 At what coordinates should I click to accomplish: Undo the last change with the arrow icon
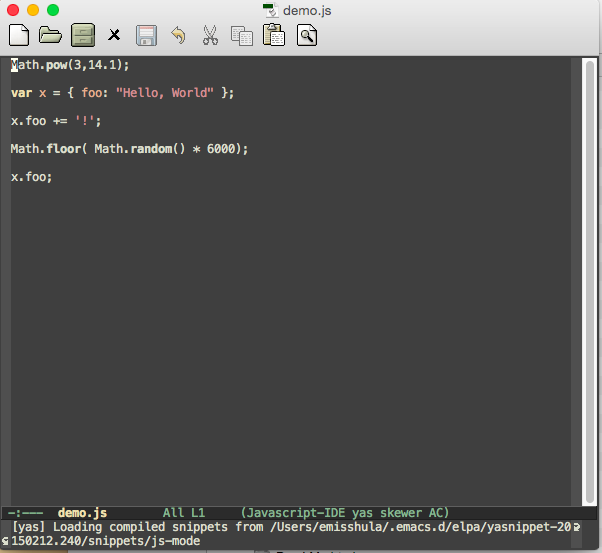pyautogui.click(x=178, y=35)
